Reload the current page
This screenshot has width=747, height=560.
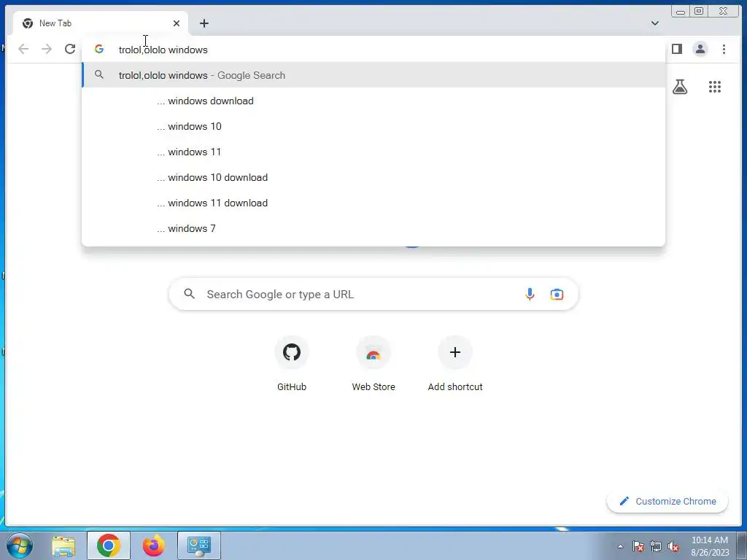[x=70, y=49]
